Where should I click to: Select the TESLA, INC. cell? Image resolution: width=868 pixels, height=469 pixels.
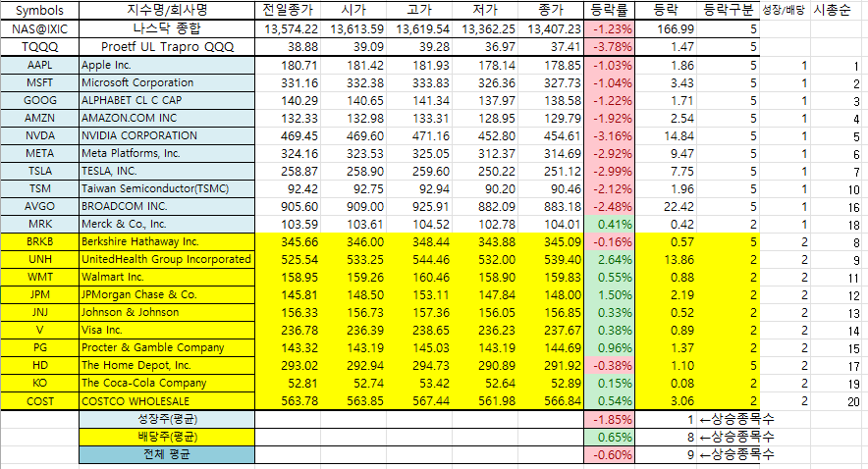tap(167, 172)
